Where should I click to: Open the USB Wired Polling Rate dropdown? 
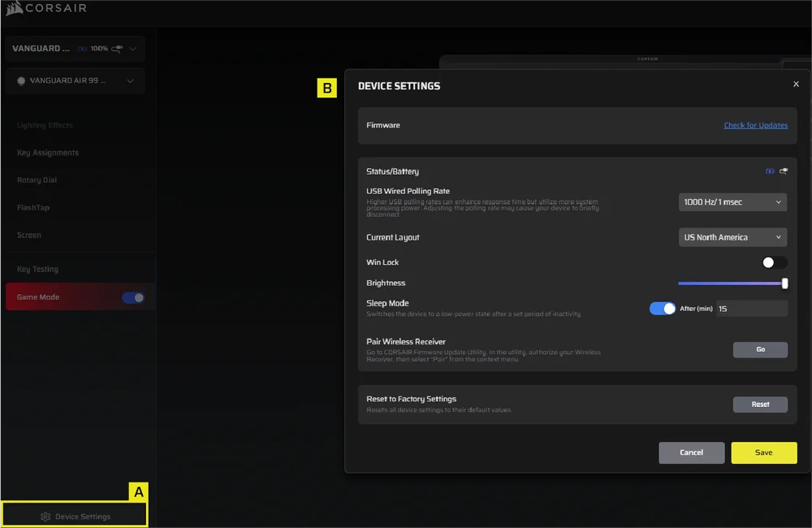(732, 201)
